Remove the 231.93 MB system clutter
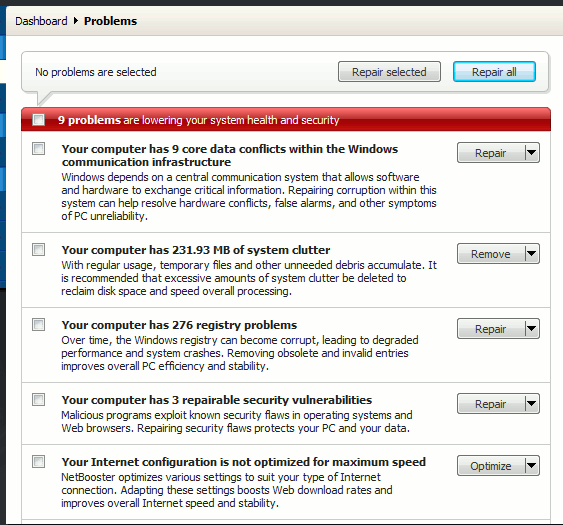This screenshot has height=525, width=563. [491, 254]
